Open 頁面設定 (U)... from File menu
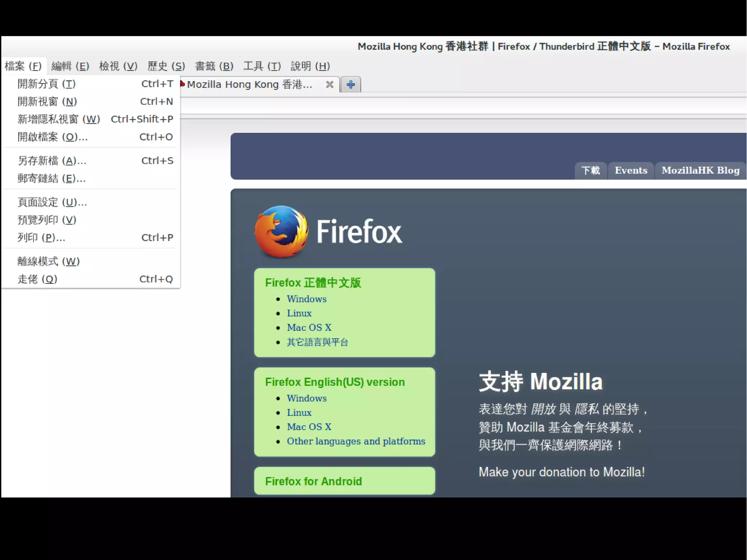 tap(90, 202)
